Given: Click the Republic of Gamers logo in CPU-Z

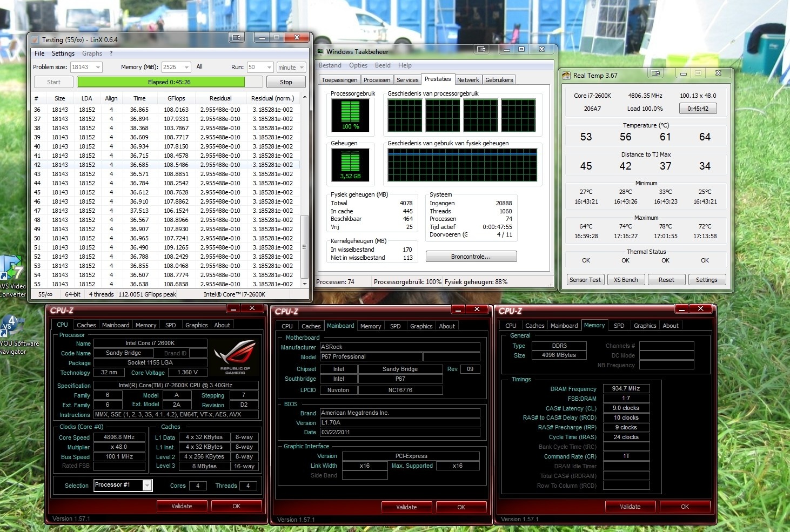Looking at the screenshot, I should coord(235,356).
